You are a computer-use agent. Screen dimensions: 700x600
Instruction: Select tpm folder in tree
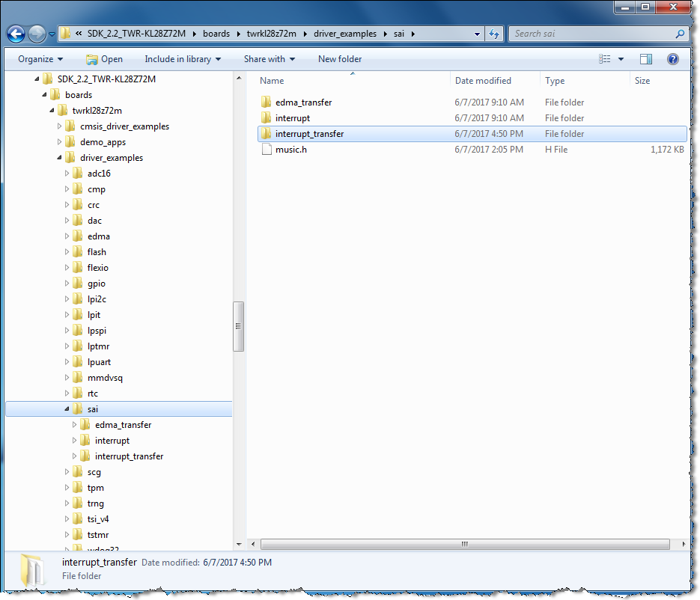pyautogui.click(x=96, y=488)
